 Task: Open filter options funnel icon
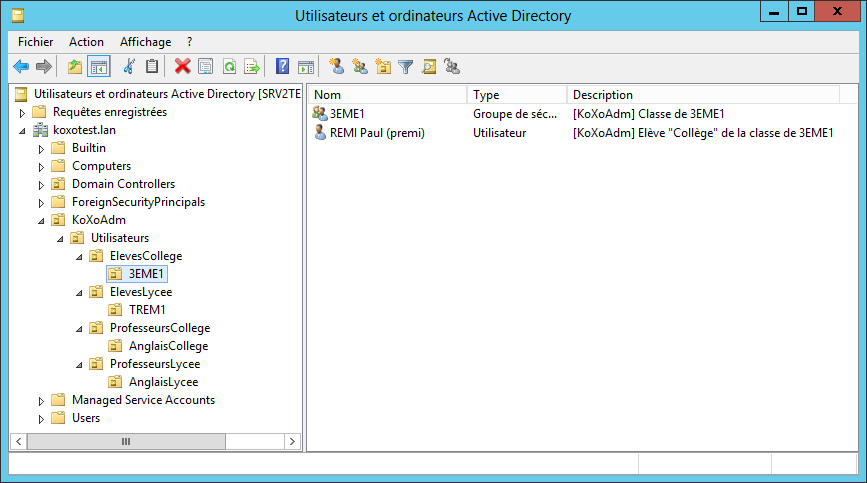406,67
